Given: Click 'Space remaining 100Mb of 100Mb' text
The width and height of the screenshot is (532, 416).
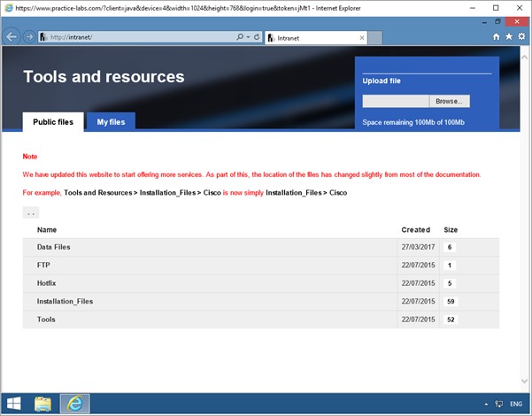Looking at the screenshot, I should (x=413, y=122).
